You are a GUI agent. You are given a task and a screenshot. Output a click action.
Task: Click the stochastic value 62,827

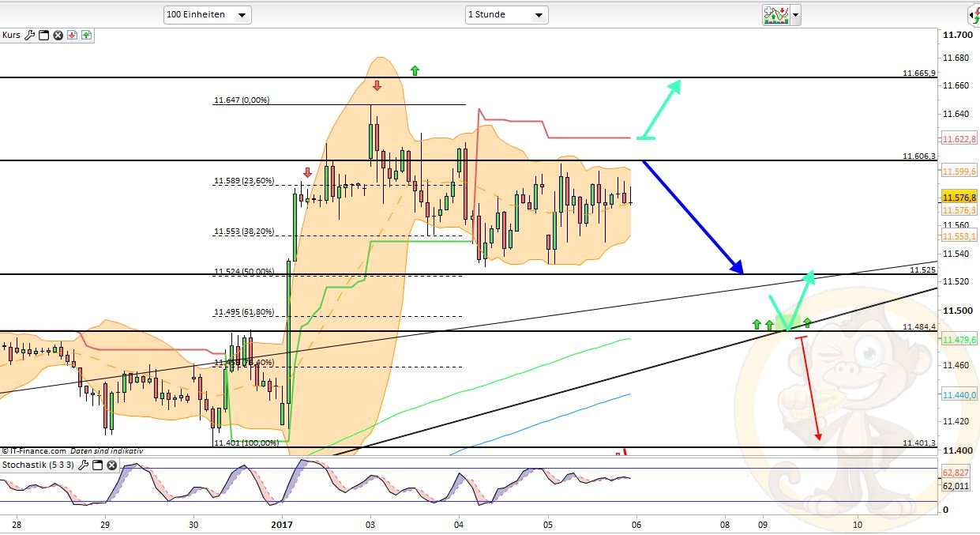[956, 472]
